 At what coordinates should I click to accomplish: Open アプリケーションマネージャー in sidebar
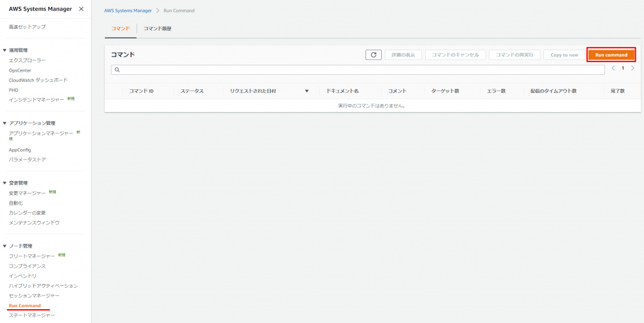pyautogui.click(x=41, y=133)
